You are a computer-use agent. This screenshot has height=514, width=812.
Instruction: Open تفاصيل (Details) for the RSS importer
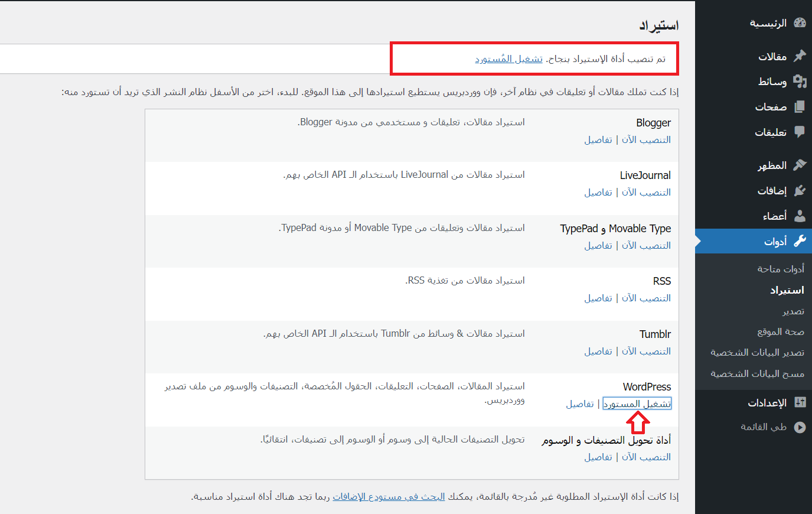pyautogui.click(x=598, y=298)
